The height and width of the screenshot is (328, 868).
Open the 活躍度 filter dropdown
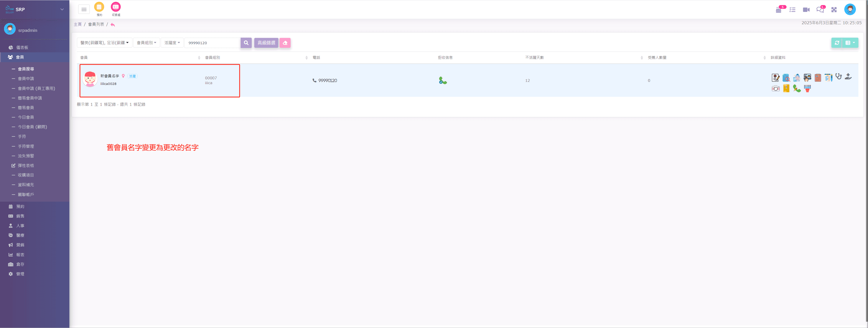pos(172,43)
